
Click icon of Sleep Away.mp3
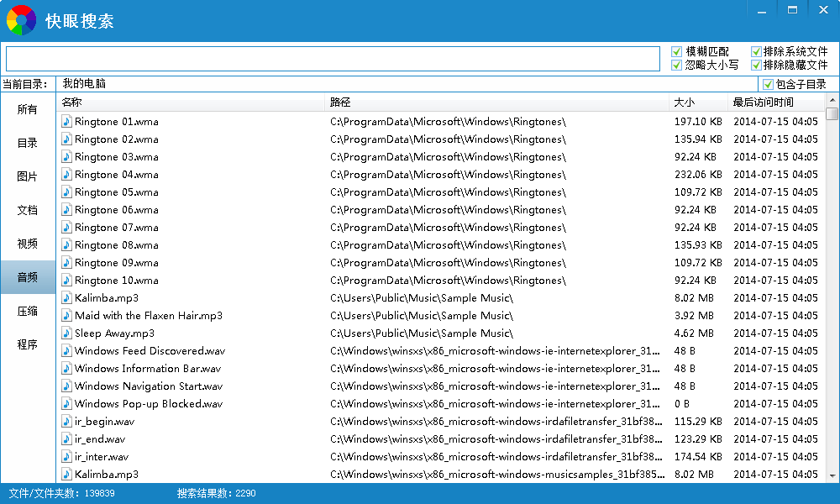click(66, 333)
